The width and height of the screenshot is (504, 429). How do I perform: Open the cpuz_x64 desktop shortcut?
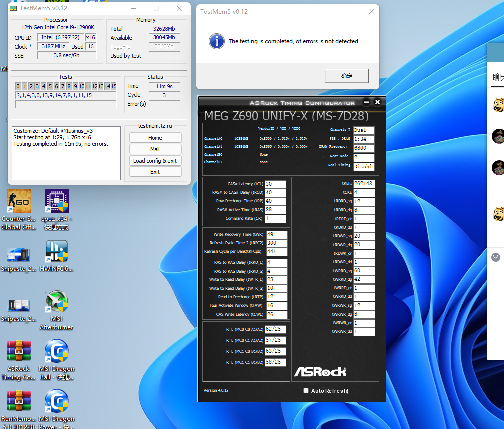[x=56, y=209]
